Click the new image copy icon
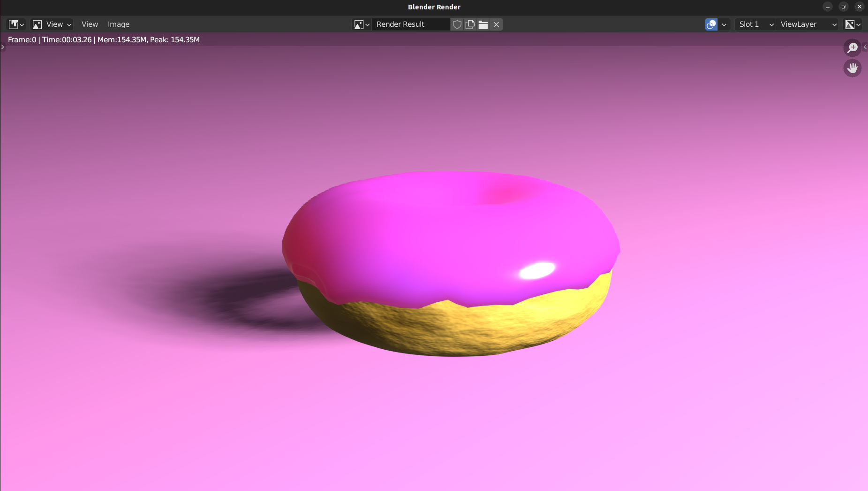Viewport: 868px width, 491px height. click(x=470, y=24)
